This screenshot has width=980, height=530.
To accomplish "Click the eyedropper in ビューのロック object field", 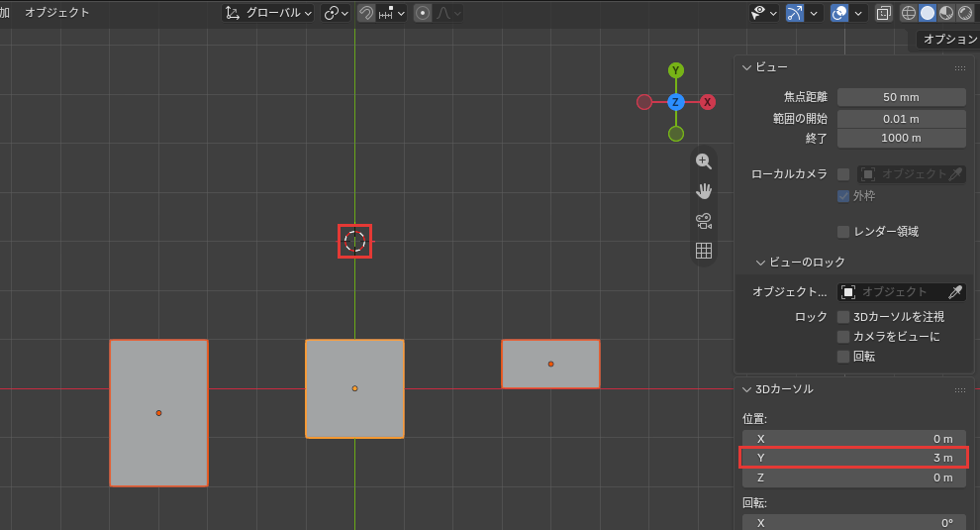I will 955,291.
